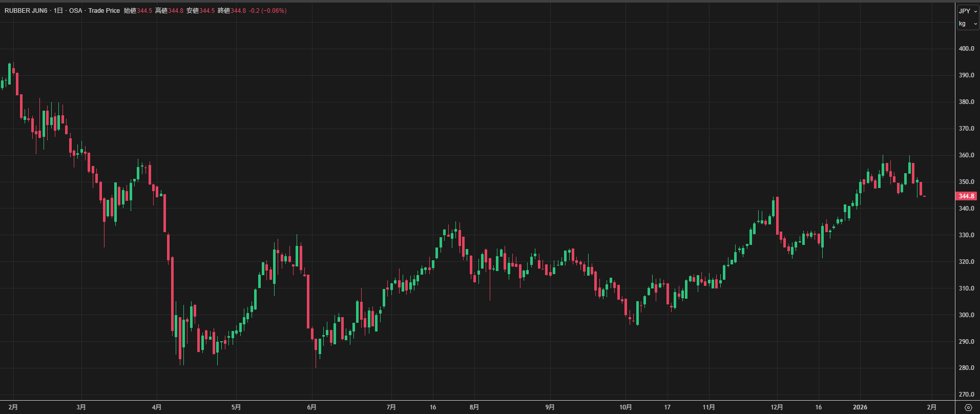Click the 400.0 price axis label
The width and height of the screenshot is (980, 414).
[966, 49]
